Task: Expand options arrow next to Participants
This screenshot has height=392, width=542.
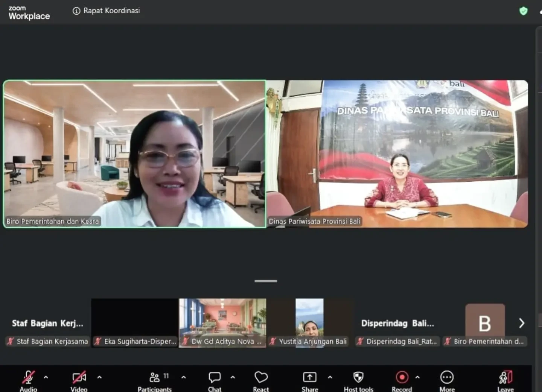Action: click(184, 377)
